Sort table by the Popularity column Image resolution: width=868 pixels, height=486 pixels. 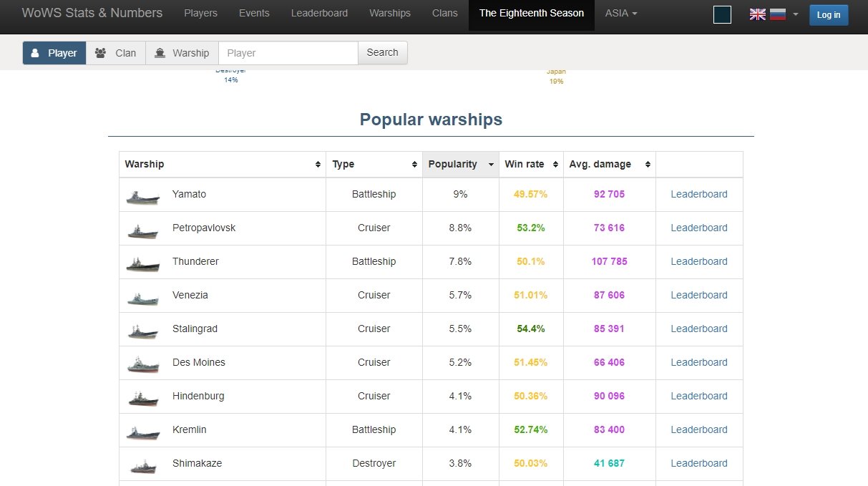tap(461, 164)
